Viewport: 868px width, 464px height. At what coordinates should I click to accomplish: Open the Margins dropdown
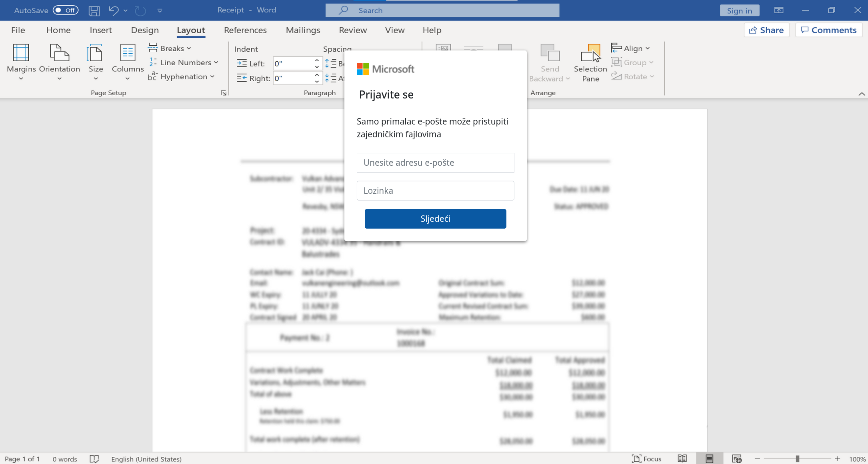click(21, 62)
